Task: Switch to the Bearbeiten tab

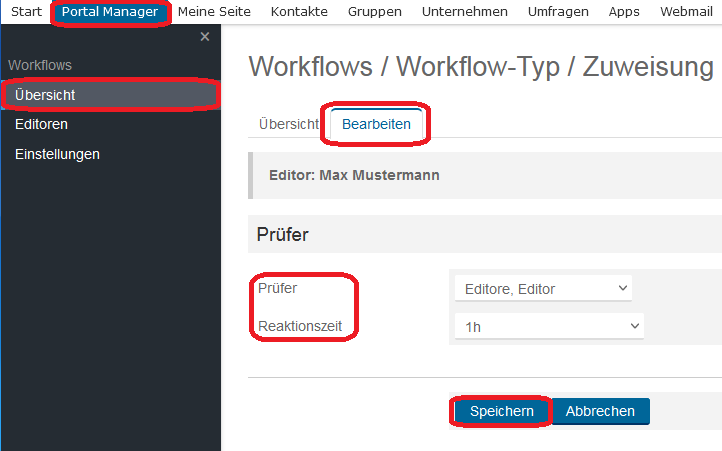Action: pyautogui.click(x=376, y=124)
